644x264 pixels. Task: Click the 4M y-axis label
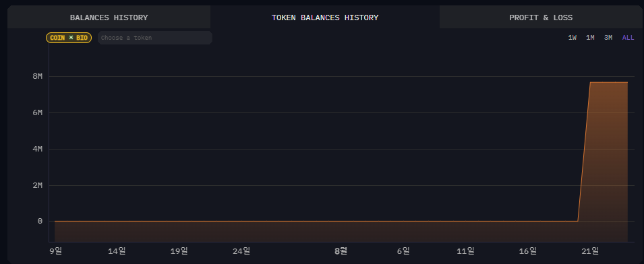[x=38, y=149]
